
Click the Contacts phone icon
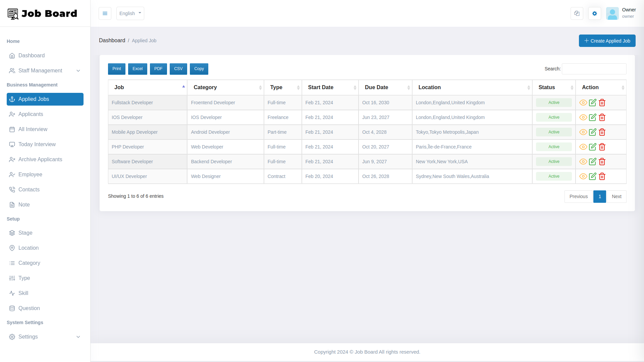[x=12, y=189]
